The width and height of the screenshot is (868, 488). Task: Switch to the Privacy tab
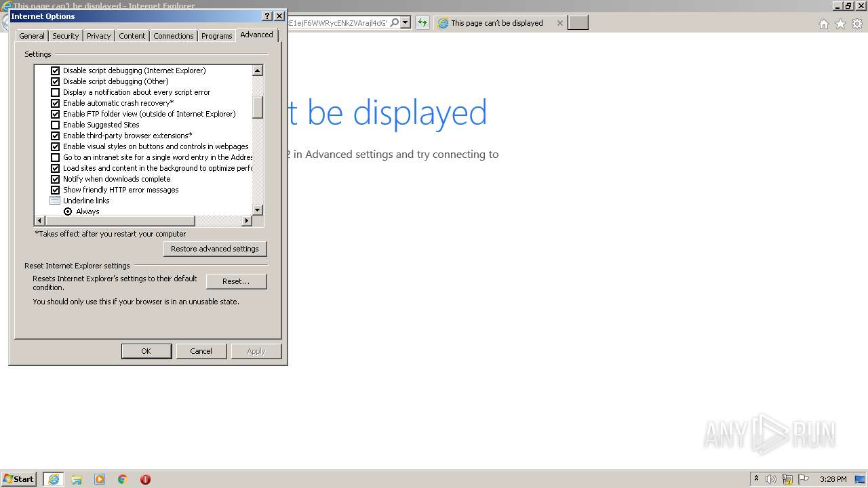point(98,36)
